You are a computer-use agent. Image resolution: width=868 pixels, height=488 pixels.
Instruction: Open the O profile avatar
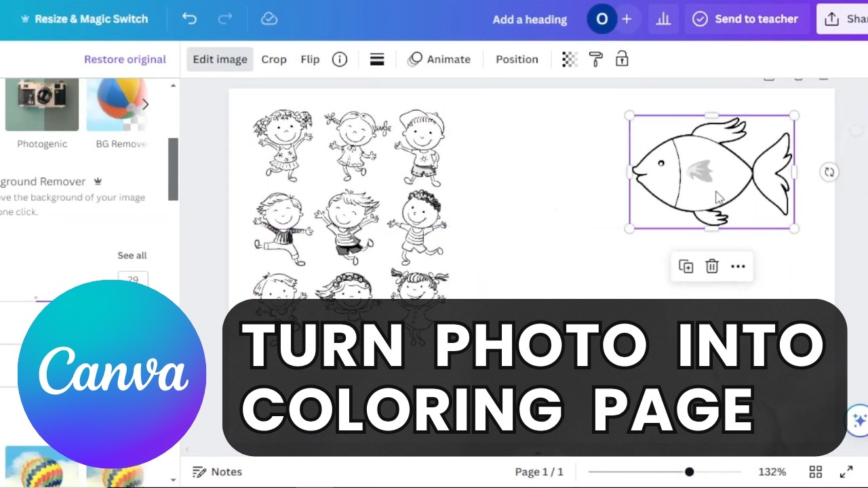(601, 19)
